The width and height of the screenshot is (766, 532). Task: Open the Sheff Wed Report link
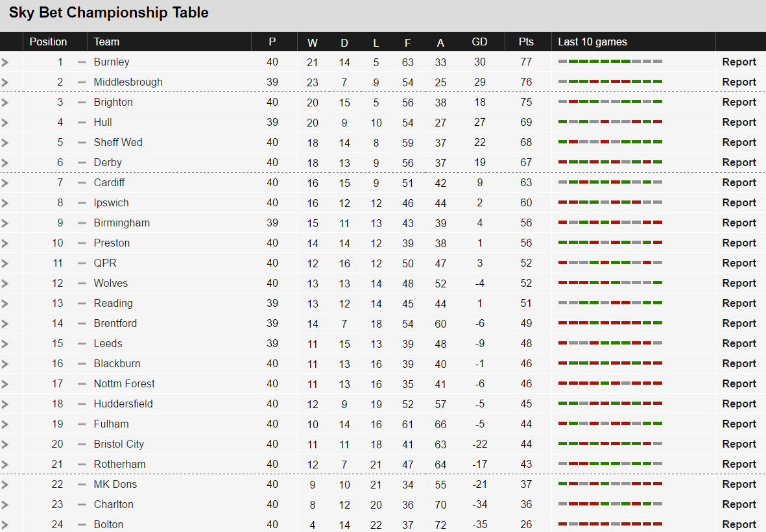coord(739,142)
